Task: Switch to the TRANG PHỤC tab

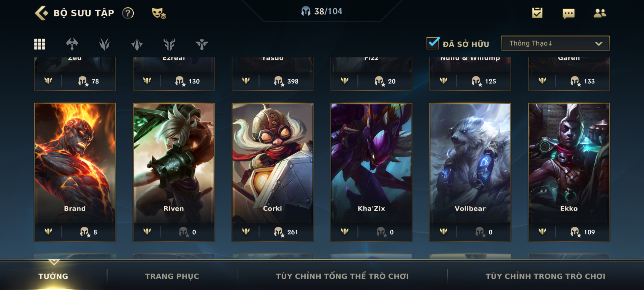Action: pyautogui.click(x=172, y=276)
